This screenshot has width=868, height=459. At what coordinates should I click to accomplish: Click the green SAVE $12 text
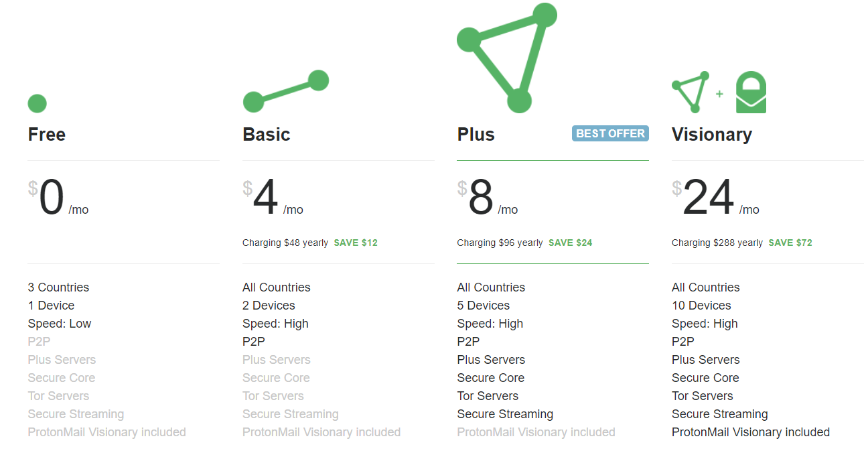pos(356,243)
